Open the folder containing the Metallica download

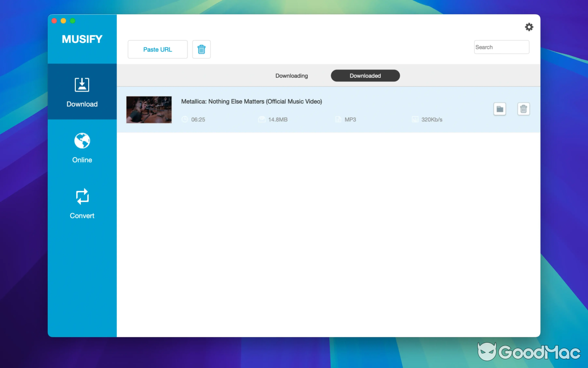(x=499, y=109)
